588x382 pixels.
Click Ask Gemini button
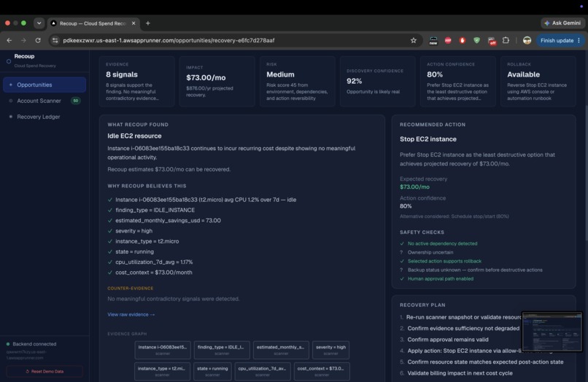pyautogui.click(x=562, y=23)
